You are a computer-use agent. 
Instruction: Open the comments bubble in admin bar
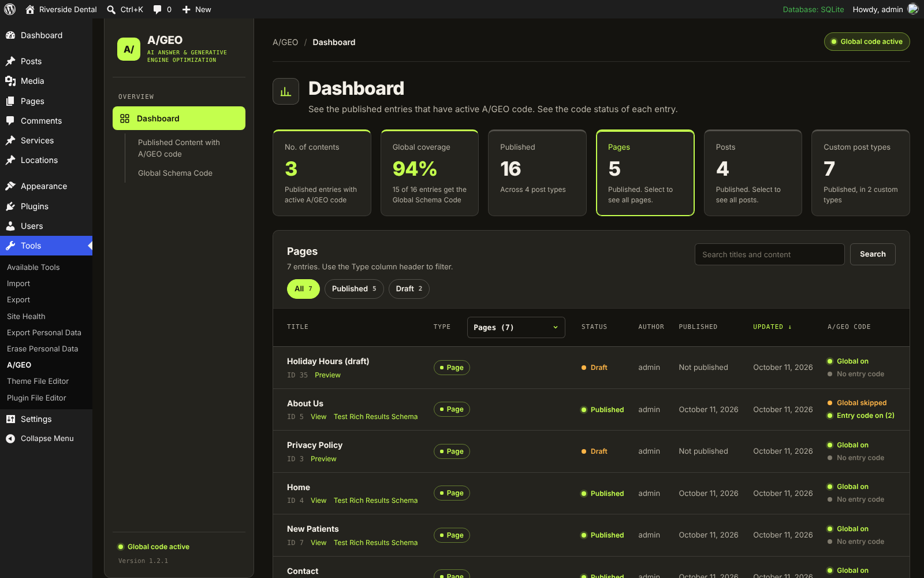[157, 9]
